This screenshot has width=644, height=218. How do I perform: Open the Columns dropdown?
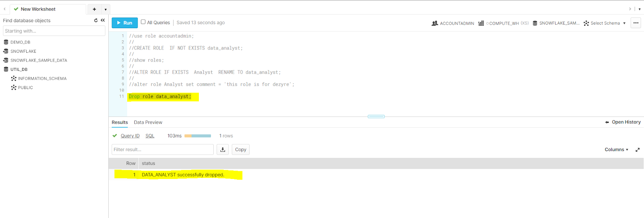coord(616,149)
